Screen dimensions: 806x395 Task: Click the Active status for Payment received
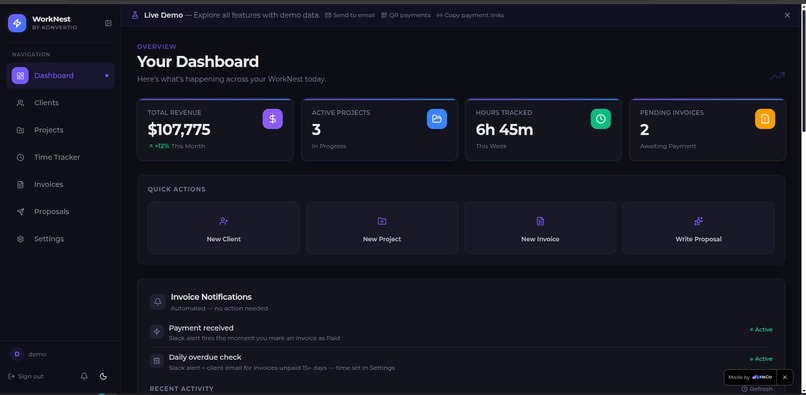(x=761, y=330)
